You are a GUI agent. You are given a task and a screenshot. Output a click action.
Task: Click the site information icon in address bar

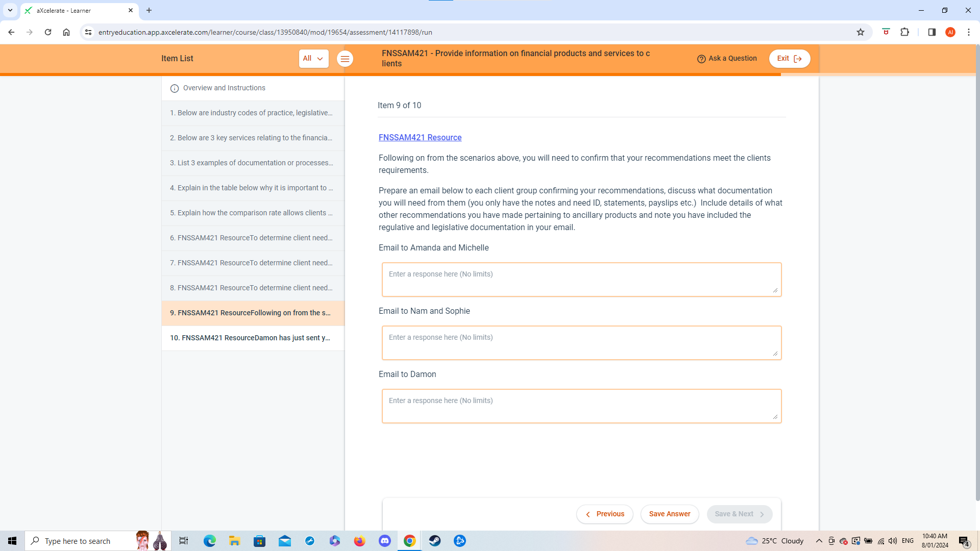point(88,32)
